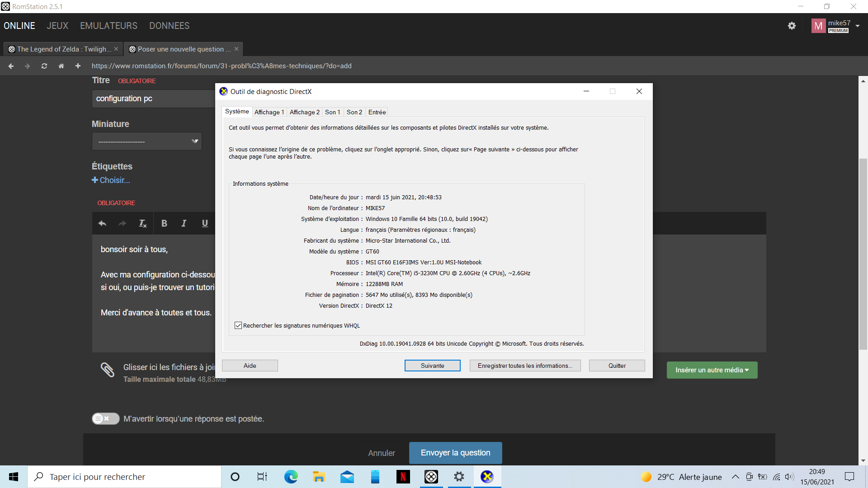This screenshot has height=488, width=868.
Task: Open Netflix from the taskbar
Action: pyautogui.click(x=403, y=477)
